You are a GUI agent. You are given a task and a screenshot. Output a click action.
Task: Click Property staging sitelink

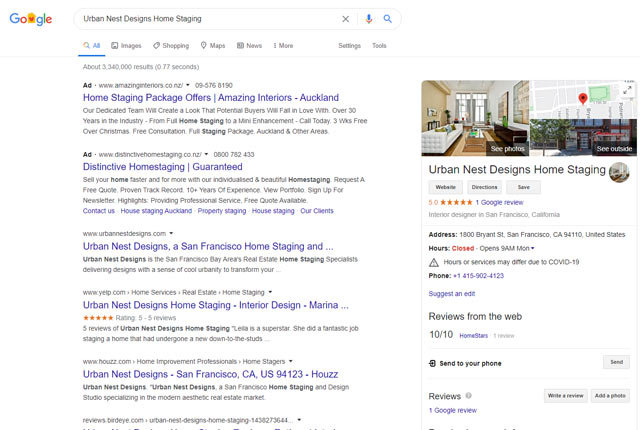222,211
